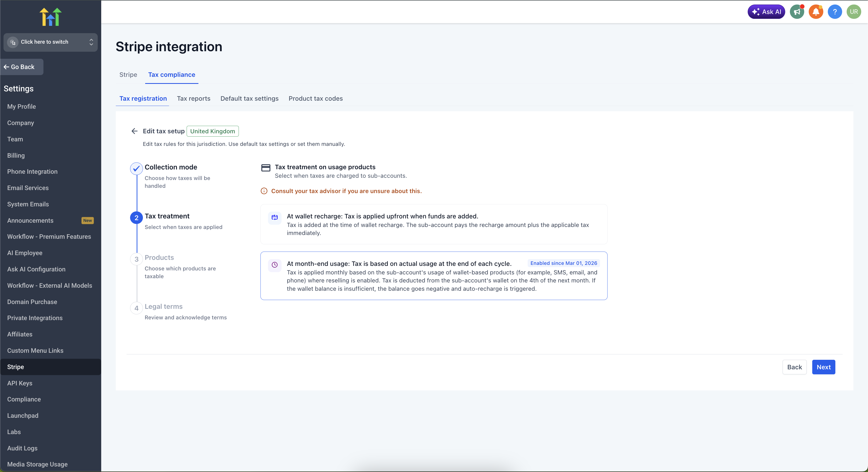
Task: Click the Legal terms step 4 indicator
Action: coord(136,308)
